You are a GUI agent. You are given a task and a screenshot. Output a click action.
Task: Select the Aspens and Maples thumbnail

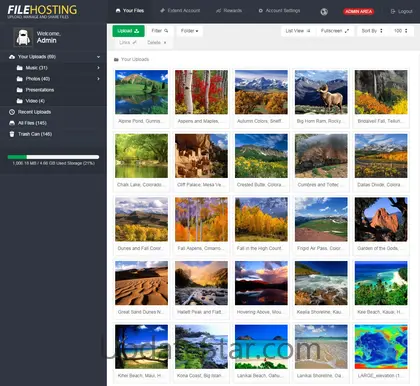201,92
